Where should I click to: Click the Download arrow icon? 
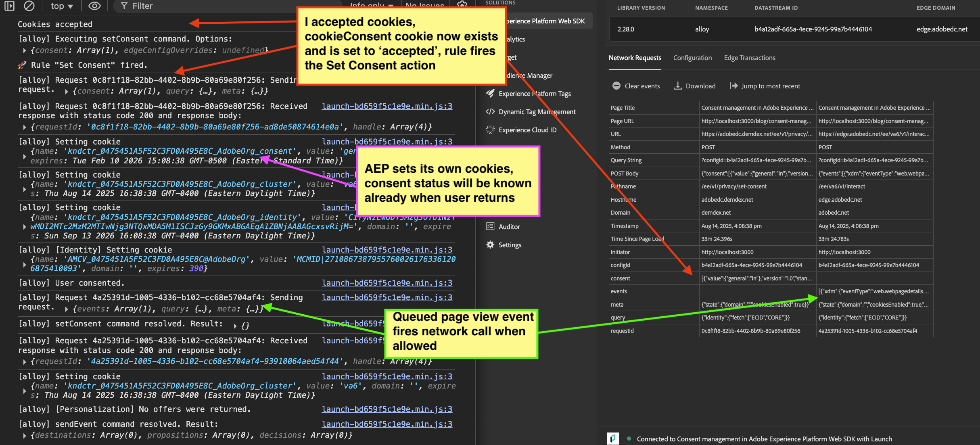pos(678,86)
